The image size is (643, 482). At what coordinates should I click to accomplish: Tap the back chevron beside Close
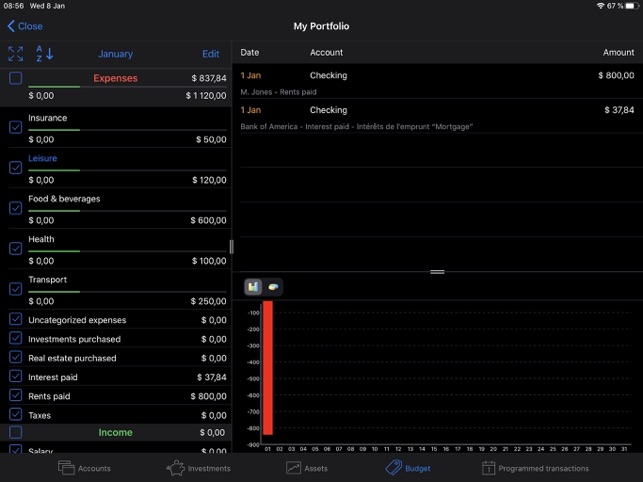(x=11, y=26)
